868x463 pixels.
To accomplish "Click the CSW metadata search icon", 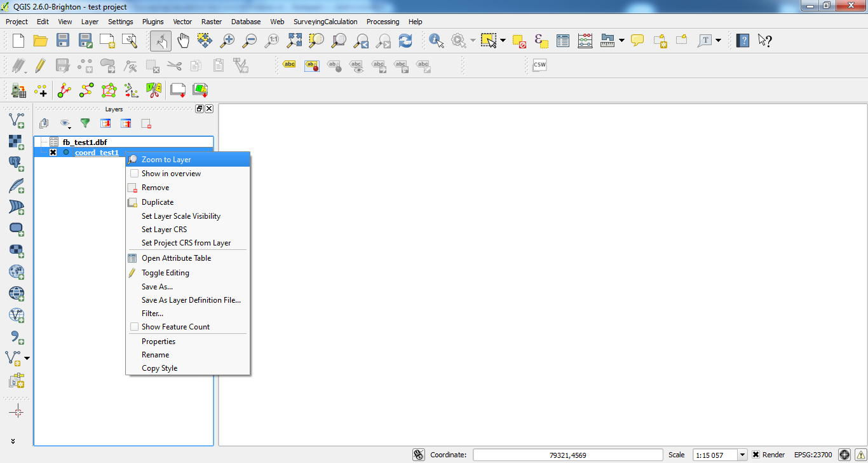I will (539, 65).
